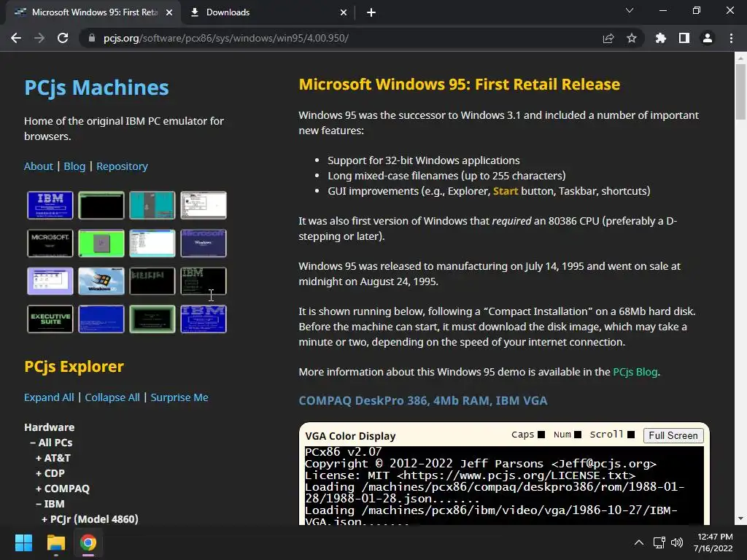Follow the Start link in article
747x560 pixels.
(506, 191)
